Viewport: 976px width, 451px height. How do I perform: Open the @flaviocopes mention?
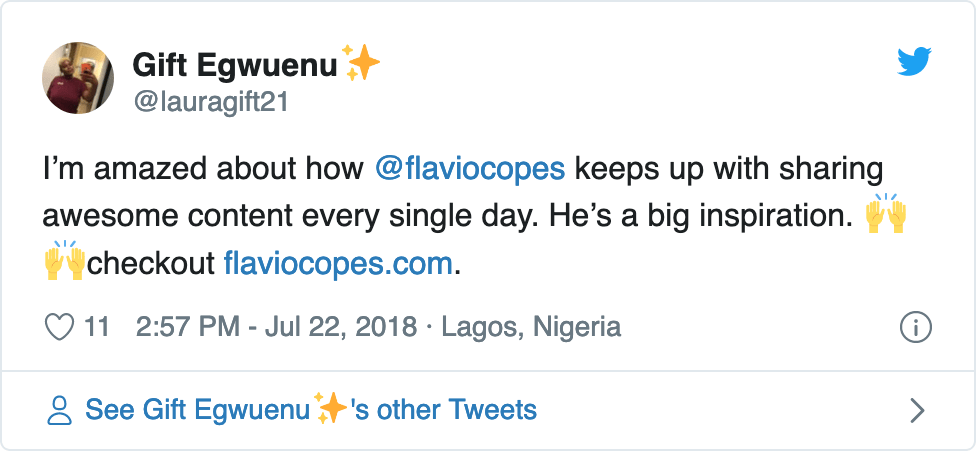pyautogui.click(x=470, y=167)
